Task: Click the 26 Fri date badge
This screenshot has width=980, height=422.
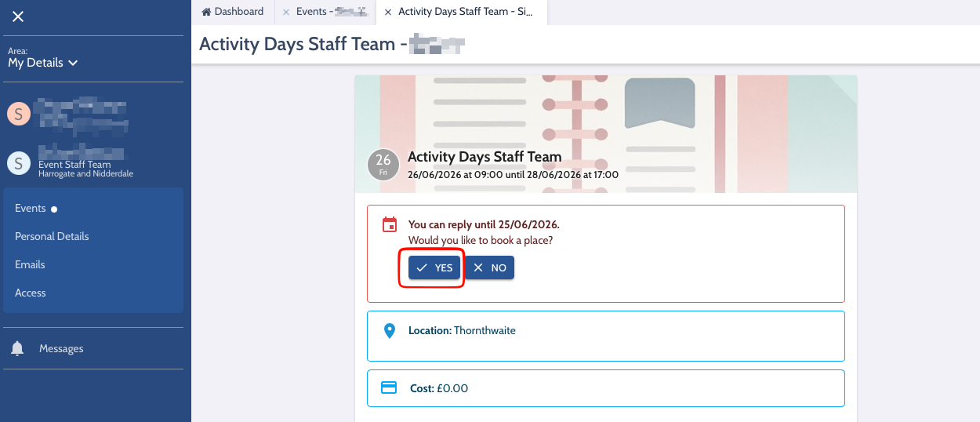Action: [x=383, y=165]
